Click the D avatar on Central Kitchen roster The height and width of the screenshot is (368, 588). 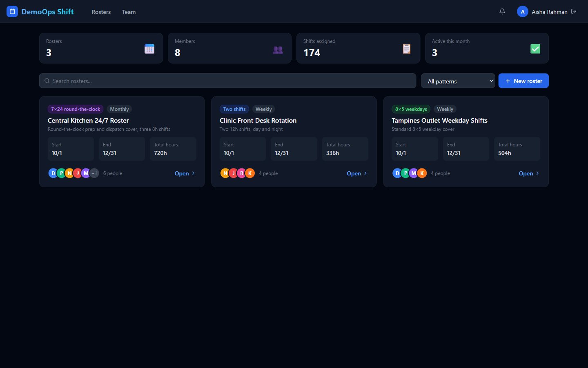(x=53, y=173)
